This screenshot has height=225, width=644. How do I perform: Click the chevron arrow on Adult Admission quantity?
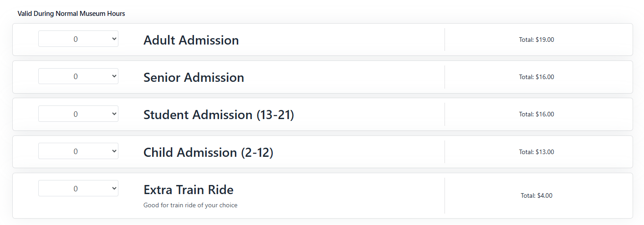click(114, 39)
